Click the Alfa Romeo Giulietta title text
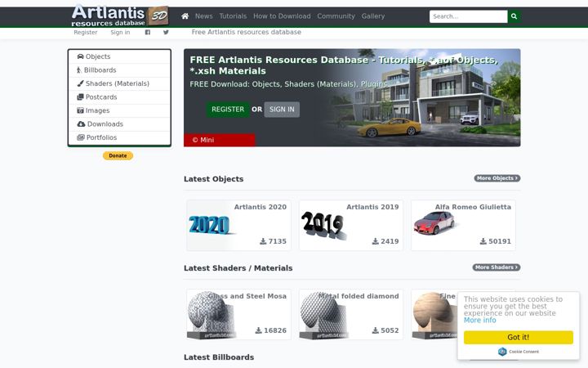Viewport: 588px width, 368px height. (473, 207)
